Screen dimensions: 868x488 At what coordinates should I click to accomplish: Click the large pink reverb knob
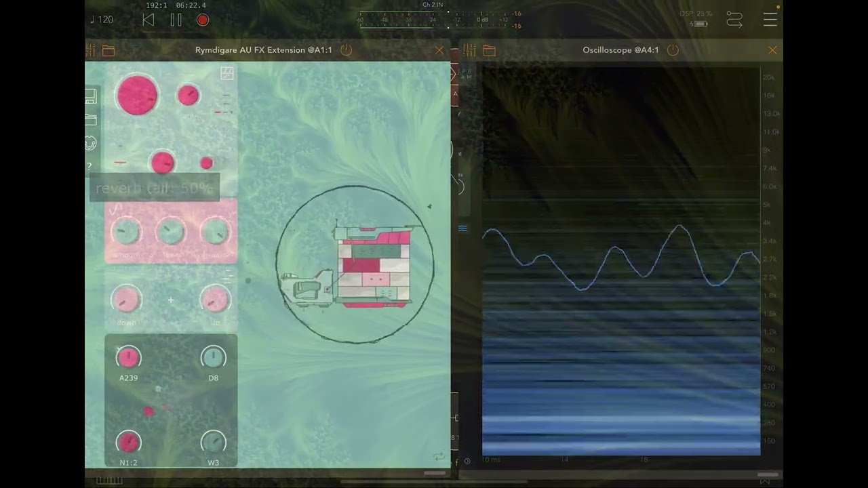(x=137, y=95)
